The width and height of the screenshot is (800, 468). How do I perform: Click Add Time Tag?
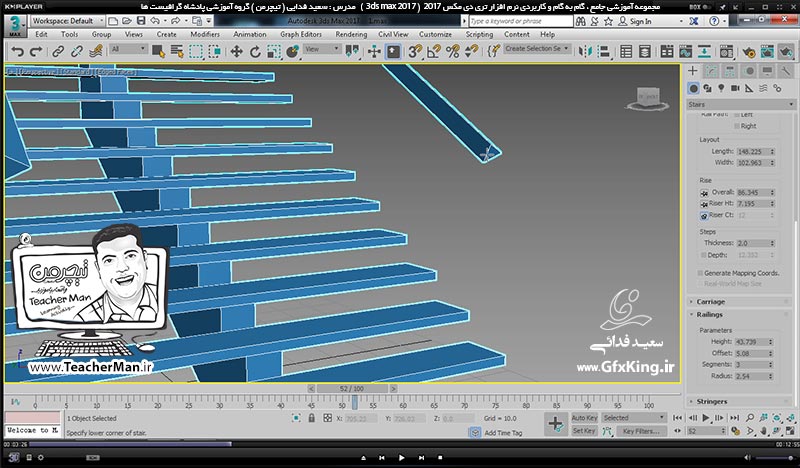(503, 433)
